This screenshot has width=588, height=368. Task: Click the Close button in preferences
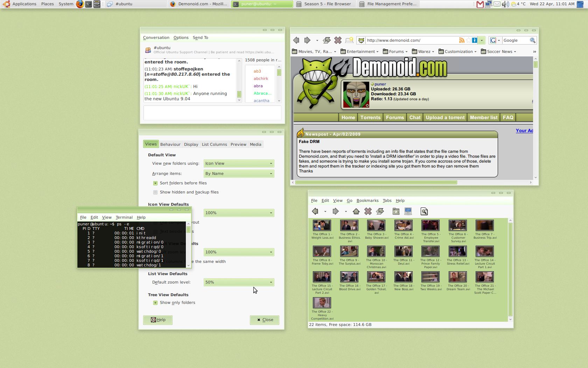[x=265, y=320]
